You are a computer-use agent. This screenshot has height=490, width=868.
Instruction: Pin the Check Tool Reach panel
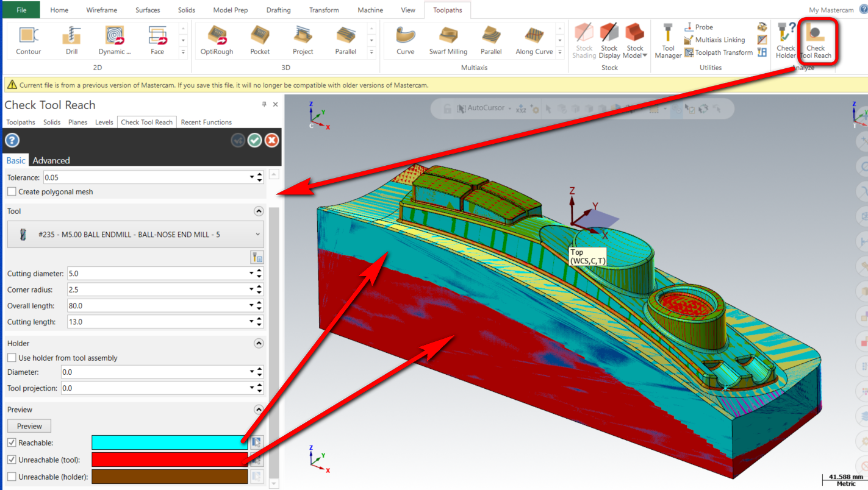pos(264,104)
